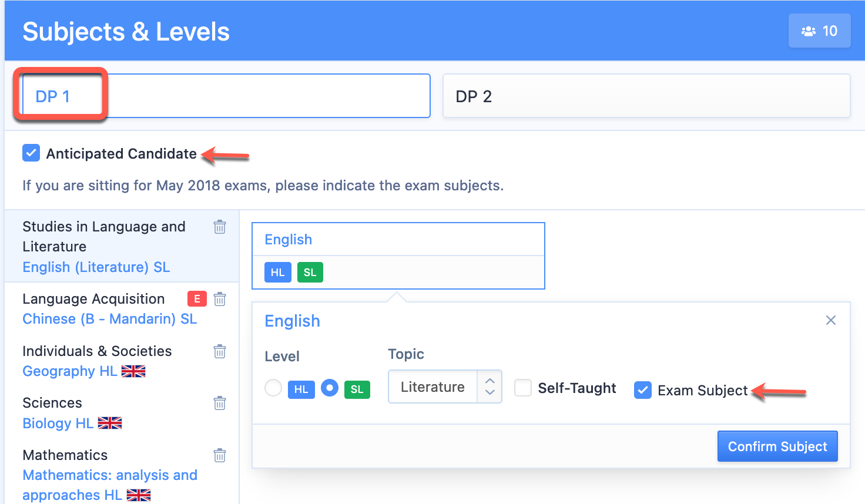This screenshot has height=504, width=865.
Task: Click the green SL badge under English box
Action: pyautogui.click(x=310, y=273)
